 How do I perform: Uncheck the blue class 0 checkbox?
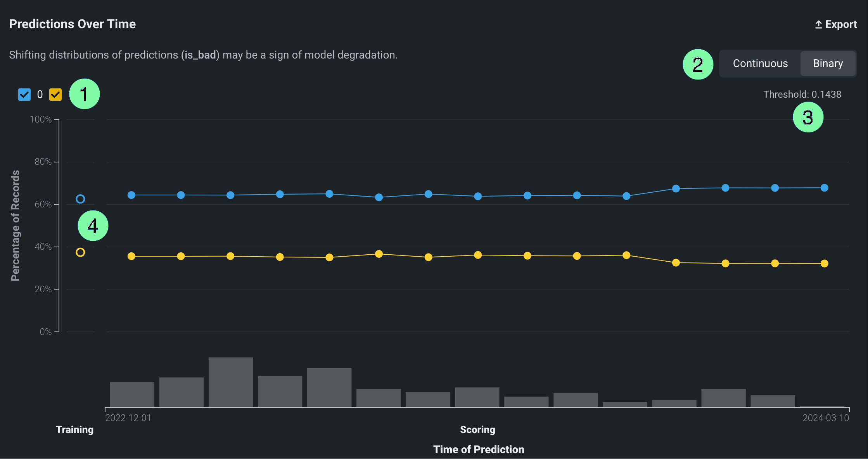24,94
